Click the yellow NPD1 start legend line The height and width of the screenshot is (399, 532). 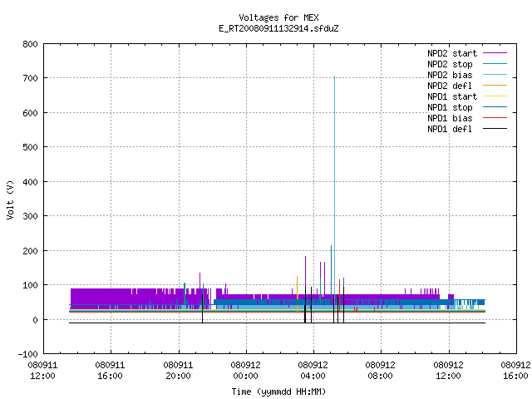tap(495, 96)
